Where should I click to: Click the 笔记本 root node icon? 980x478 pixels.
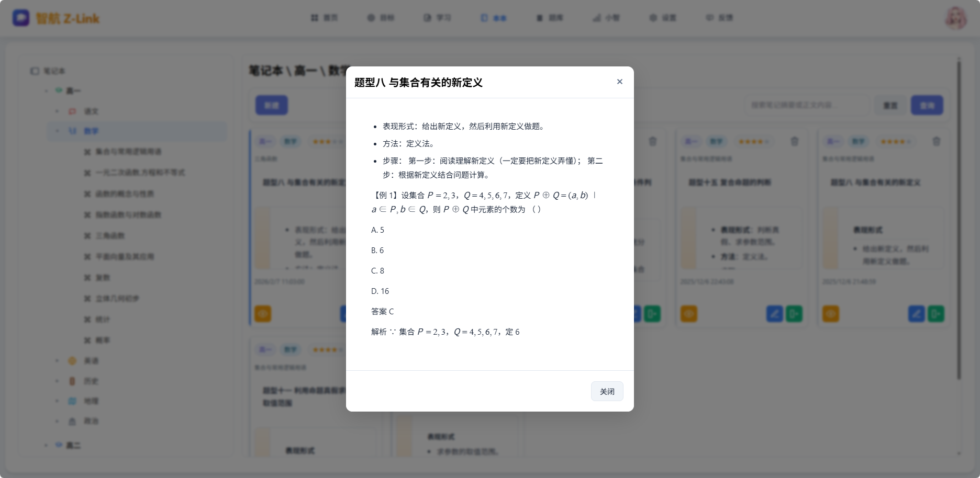pos(35,71)
